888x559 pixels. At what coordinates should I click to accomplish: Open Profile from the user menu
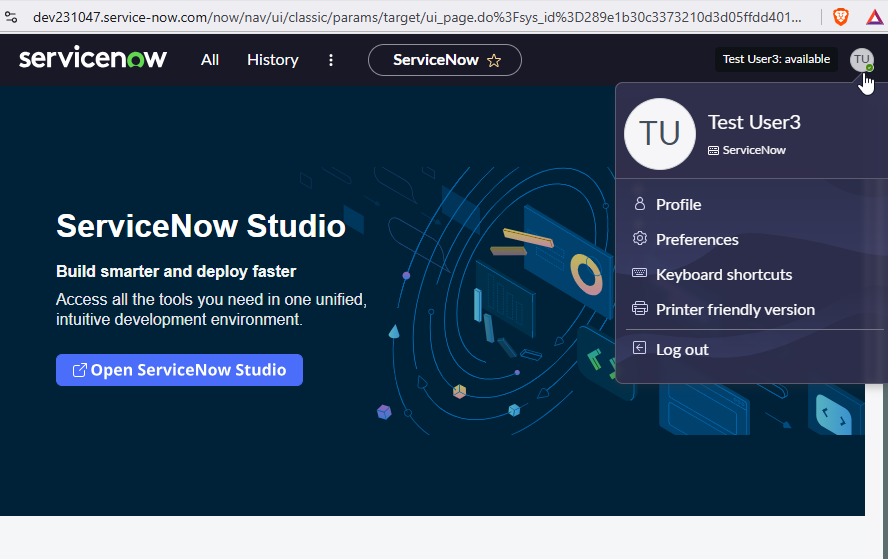point(678,204)
